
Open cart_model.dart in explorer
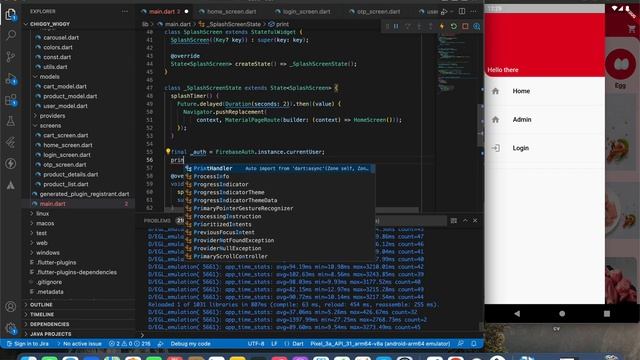click(x=65, y=87)
